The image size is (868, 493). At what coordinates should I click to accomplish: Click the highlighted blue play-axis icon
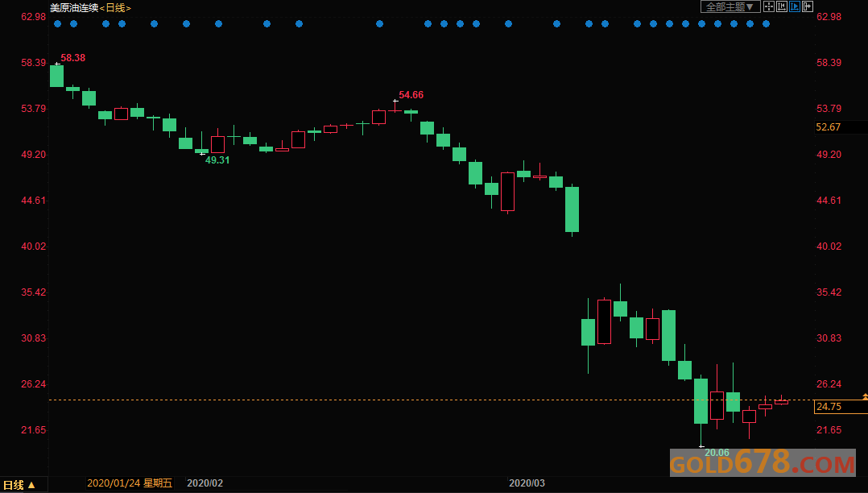tap(795, 6)
